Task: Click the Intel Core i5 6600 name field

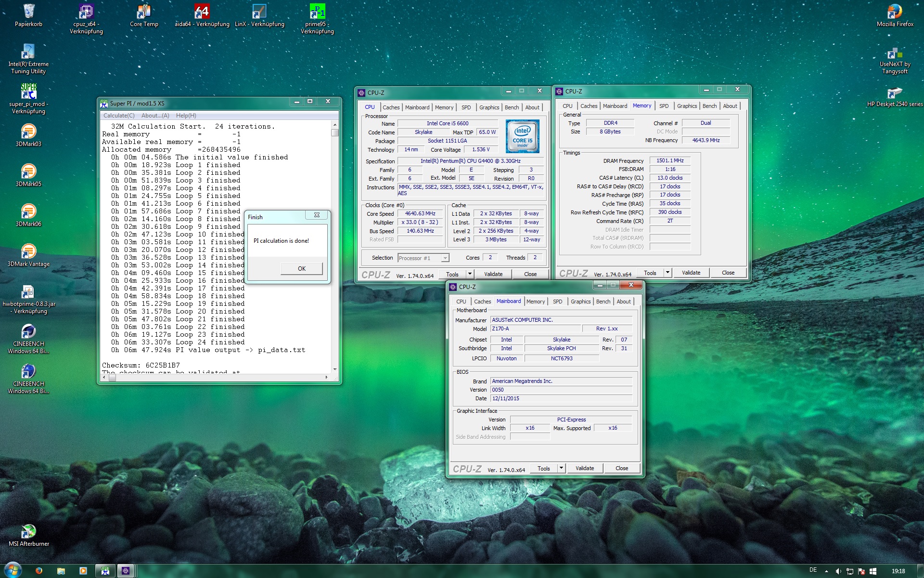Action: pos(448,123)
